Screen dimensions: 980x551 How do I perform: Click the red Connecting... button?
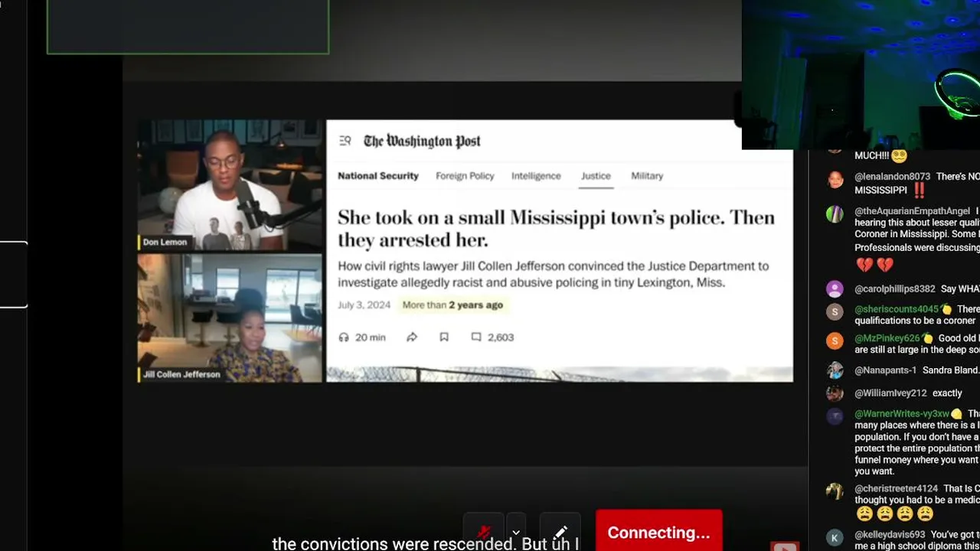pos(658,532)
